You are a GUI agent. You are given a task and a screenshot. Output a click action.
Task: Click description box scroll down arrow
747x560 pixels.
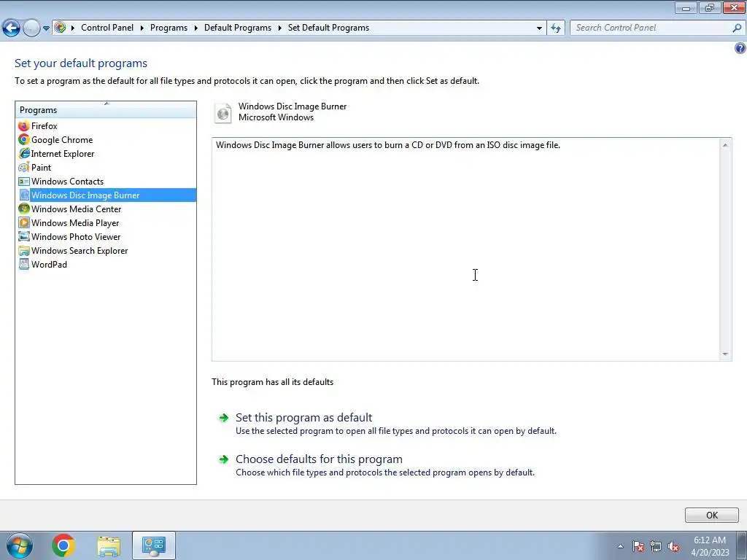(725, 354)
